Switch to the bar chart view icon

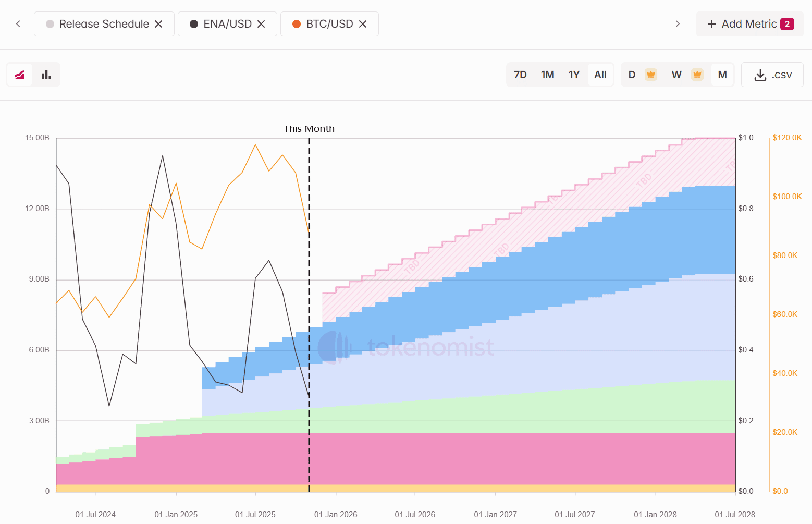(x=46, y=75)
